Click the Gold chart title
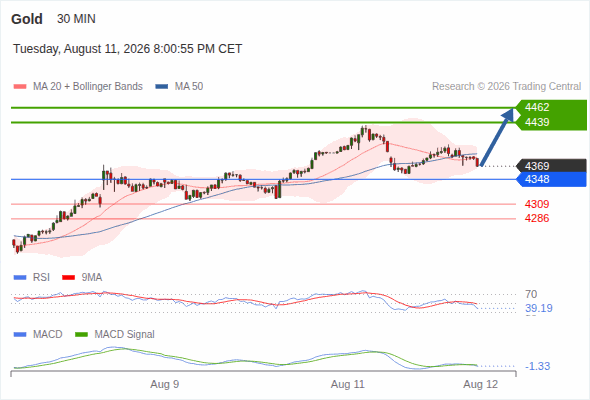 click(27, 19)
